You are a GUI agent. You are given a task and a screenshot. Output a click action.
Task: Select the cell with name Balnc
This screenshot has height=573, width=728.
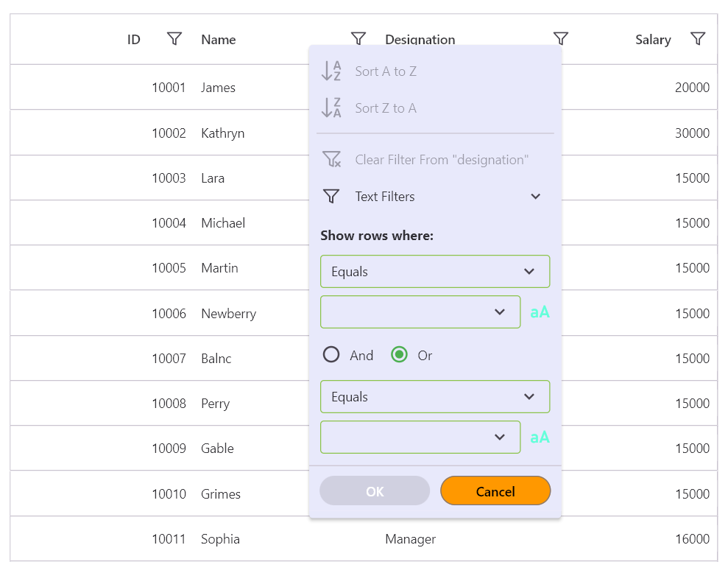pyautogui.click(x=216, y=358)
